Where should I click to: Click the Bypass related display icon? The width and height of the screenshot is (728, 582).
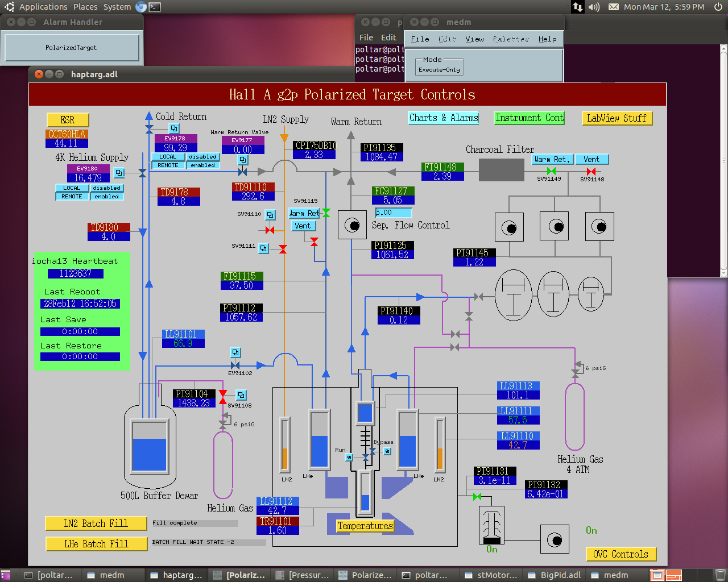(387, 451)
